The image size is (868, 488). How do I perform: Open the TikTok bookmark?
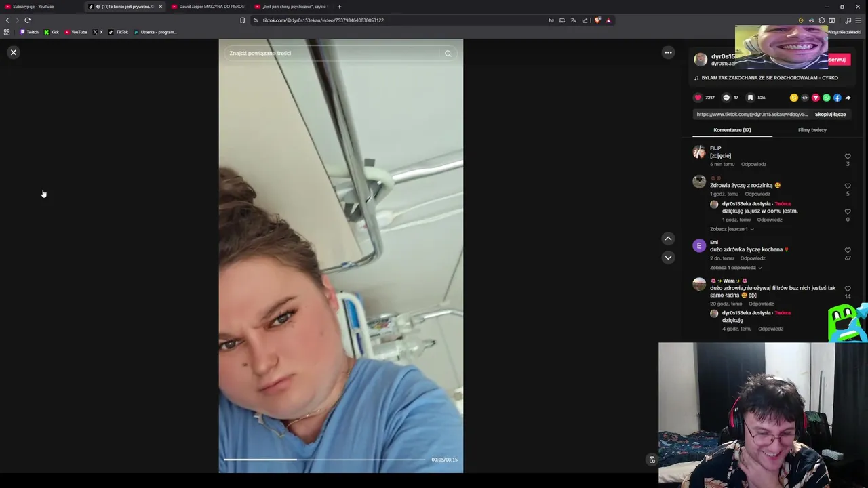pyautogui.click(x=119, y=32)
